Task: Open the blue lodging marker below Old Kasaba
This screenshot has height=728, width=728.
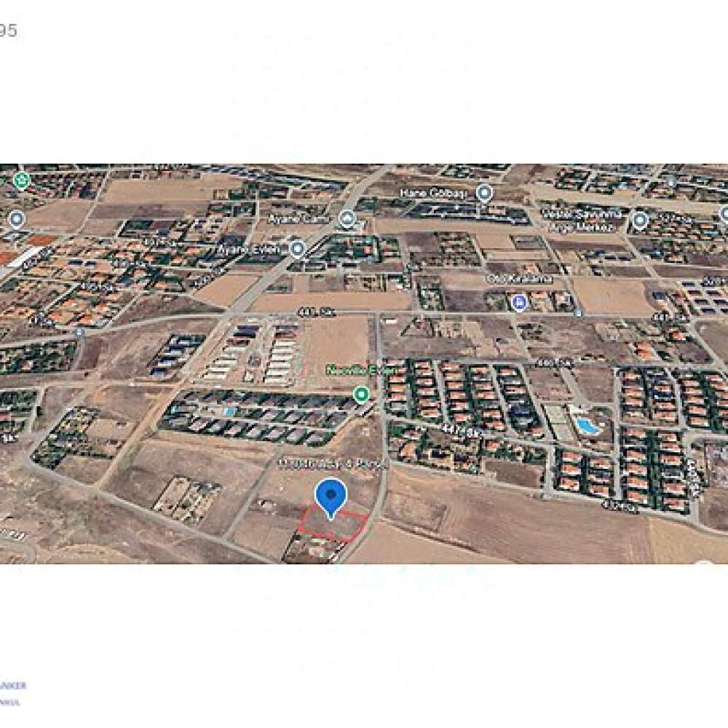Action: click(519, 303)
